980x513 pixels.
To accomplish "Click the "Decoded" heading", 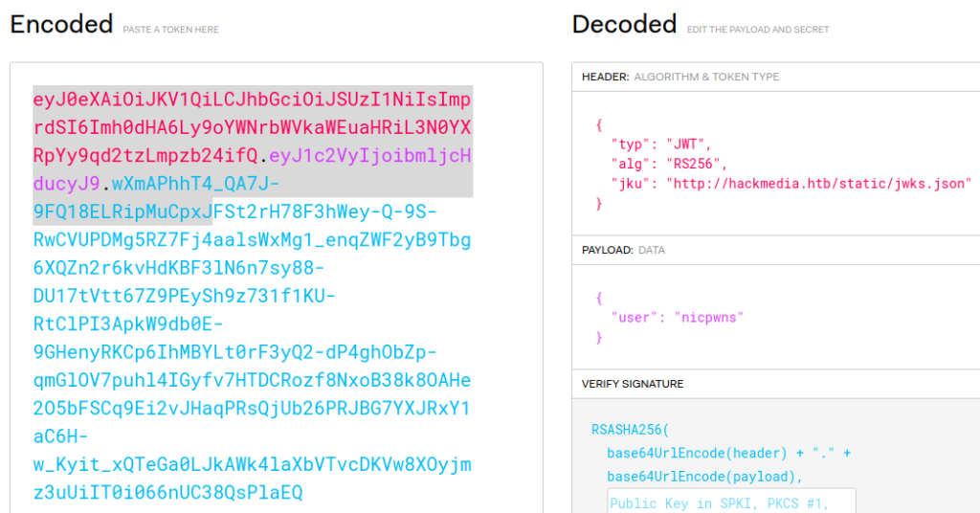I will (x=624, y=24).
